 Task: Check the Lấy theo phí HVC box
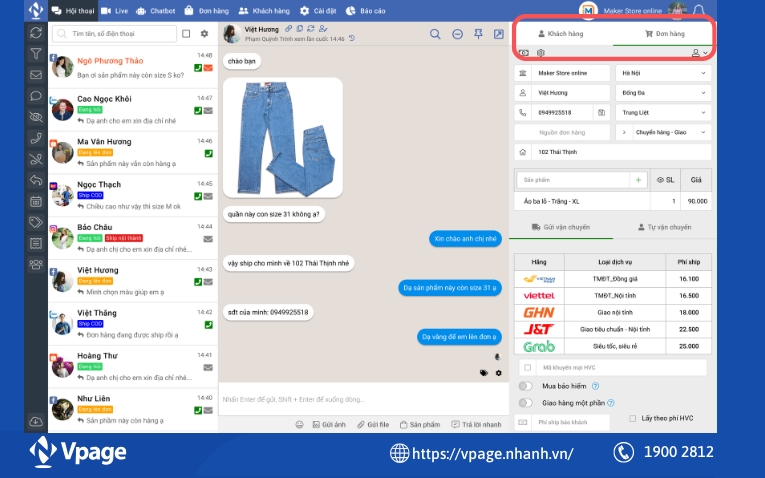click(x=633, y=418)
